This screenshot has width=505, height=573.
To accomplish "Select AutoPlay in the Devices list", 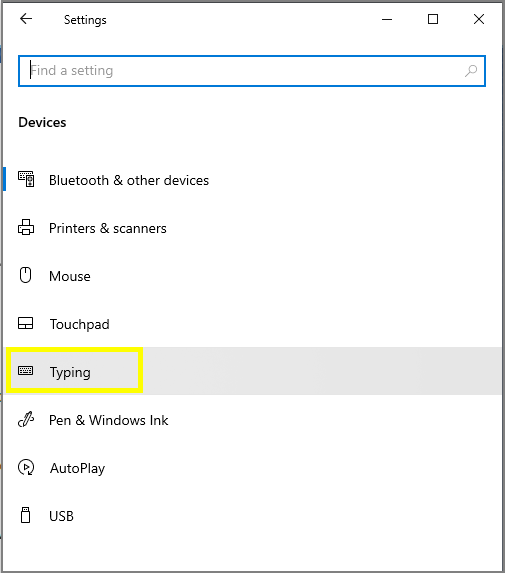I will pos(252,467).
